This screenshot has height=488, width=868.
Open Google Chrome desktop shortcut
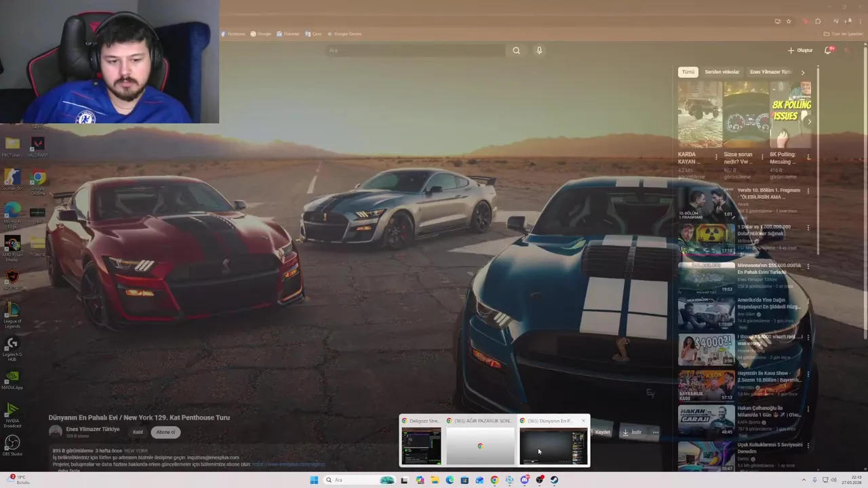tap(38, 182)
